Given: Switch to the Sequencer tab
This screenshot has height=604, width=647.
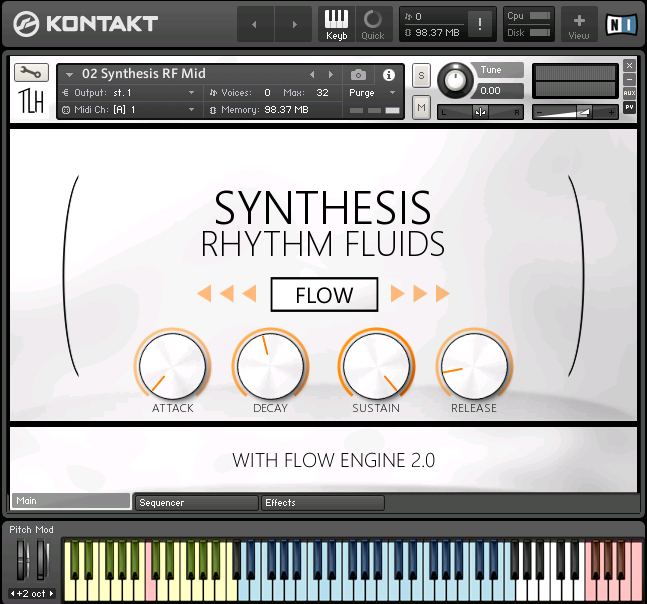Looking at the screenshot, I should tap(197, 503).
